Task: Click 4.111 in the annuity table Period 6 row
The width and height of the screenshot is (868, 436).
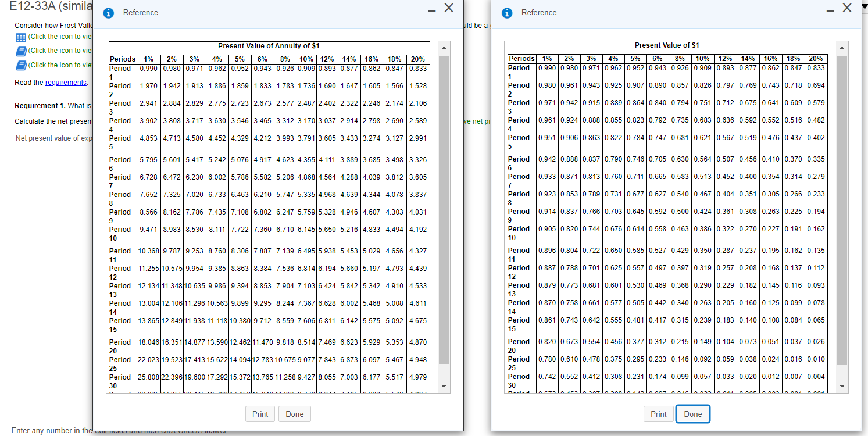Action: point(327,160)
